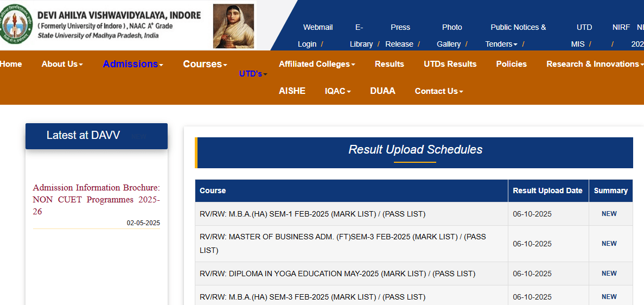Open the AISHE menu item
644x305 pixels.
click(x=292, y=91)
